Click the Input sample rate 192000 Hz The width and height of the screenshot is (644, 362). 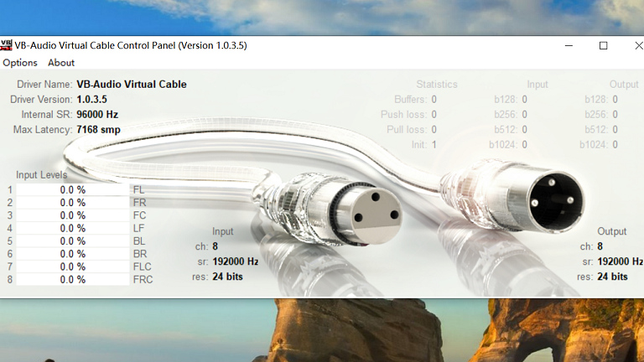point(236,261)
